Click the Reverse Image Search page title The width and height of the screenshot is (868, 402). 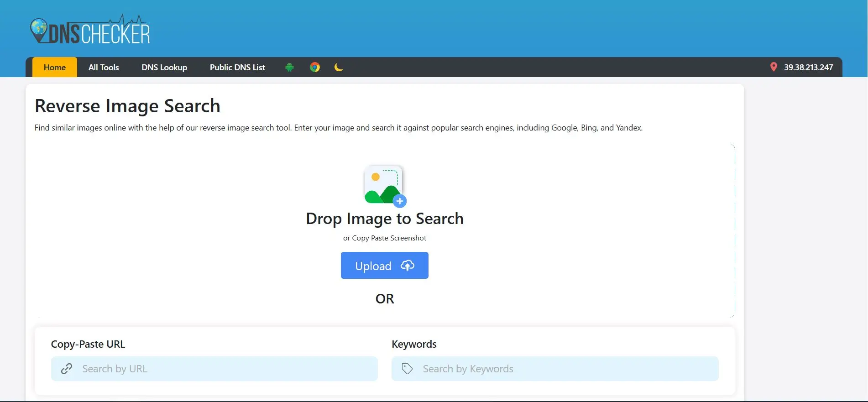tap(127, 106)
